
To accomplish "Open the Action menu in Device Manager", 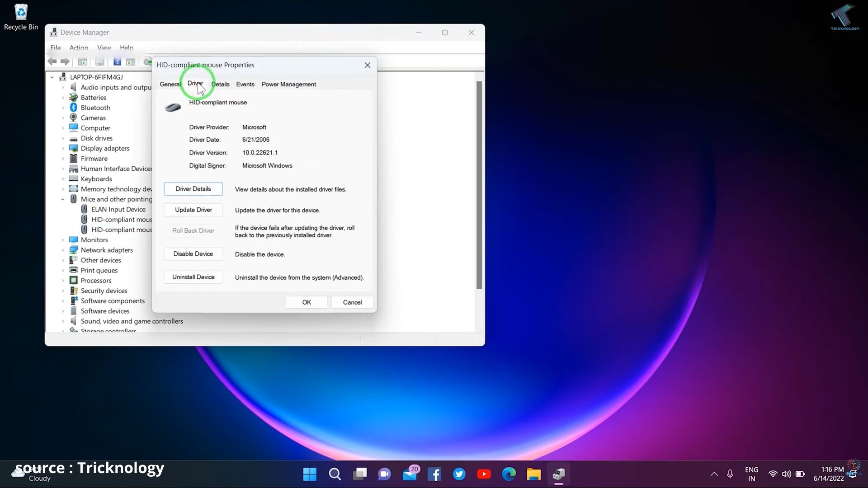I will (x=79, y=48).
